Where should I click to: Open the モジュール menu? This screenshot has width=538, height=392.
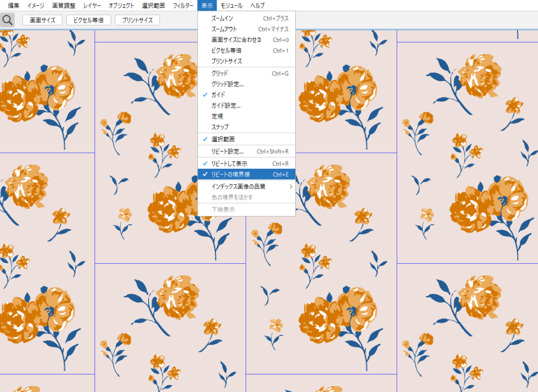[231, 5]
